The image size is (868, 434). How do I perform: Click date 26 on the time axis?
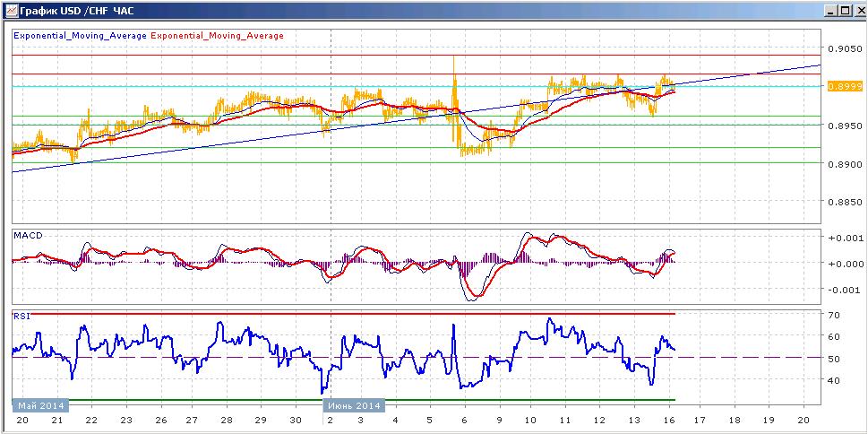coord(160,421)
